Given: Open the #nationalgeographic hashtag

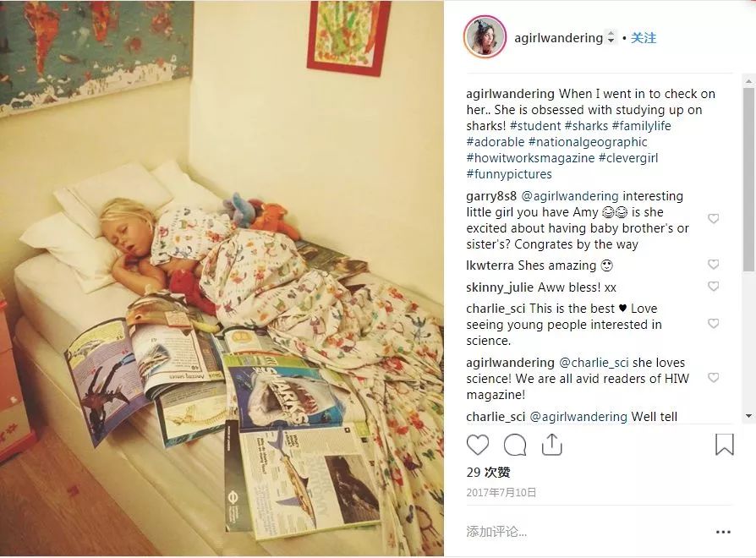Looking at the screenshot, I should (x=588, y=142).
